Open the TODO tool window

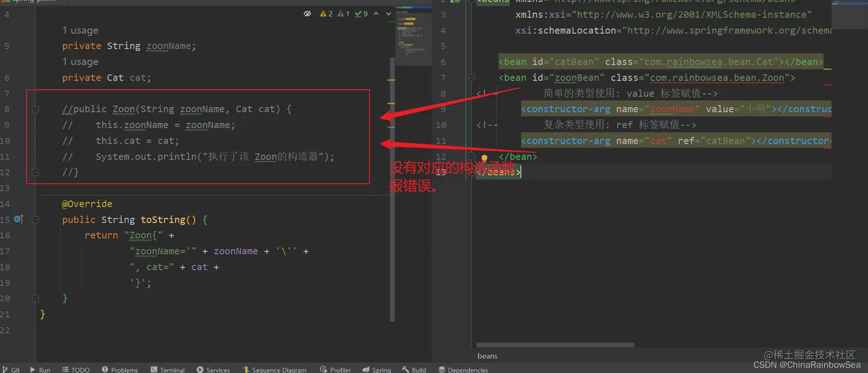click(76, 370)
